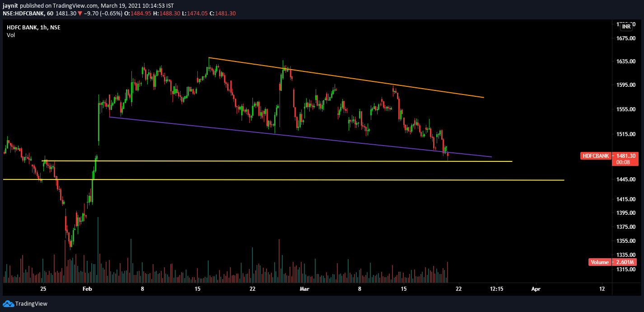Select the orange descending trendline
Screen dimensions: 644x312
tap(346, 77)
